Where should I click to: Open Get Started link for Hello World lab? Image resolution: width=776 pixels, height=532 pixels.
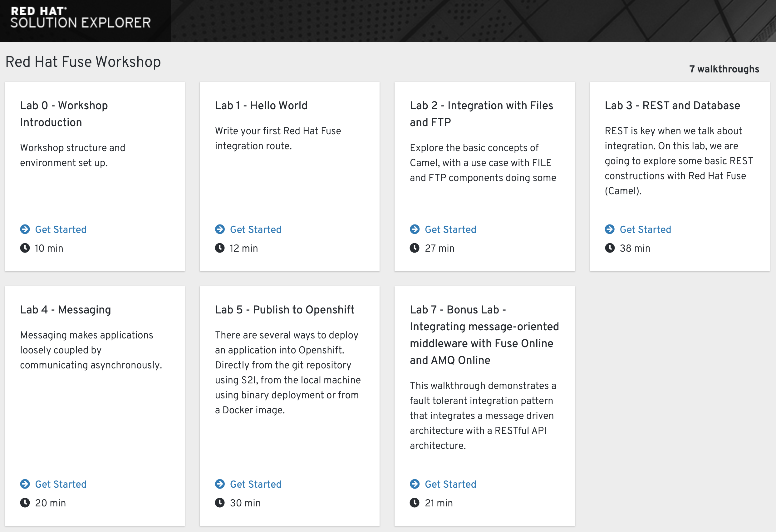(255, 229)
